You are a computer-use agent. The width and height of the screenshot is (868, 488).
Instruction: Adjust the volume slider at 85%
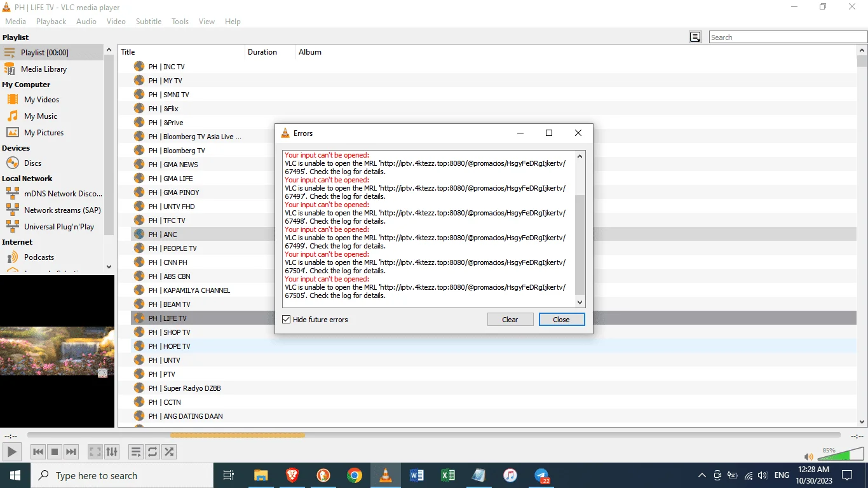pyautogui.click(x=841, y=454)
